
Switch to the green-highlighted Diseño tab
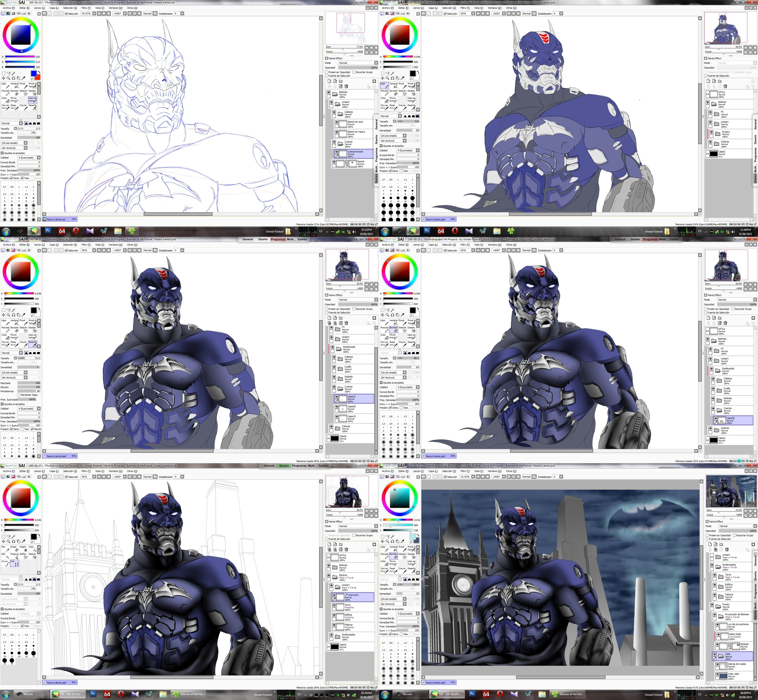pos(284,466)
